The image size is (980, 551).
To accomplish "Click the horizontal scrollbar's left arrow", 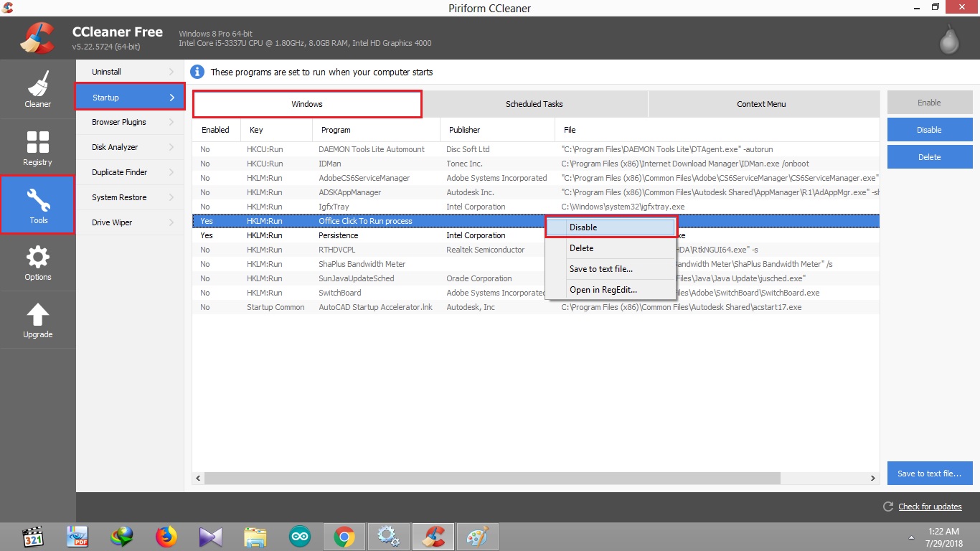I will point(199,478).
